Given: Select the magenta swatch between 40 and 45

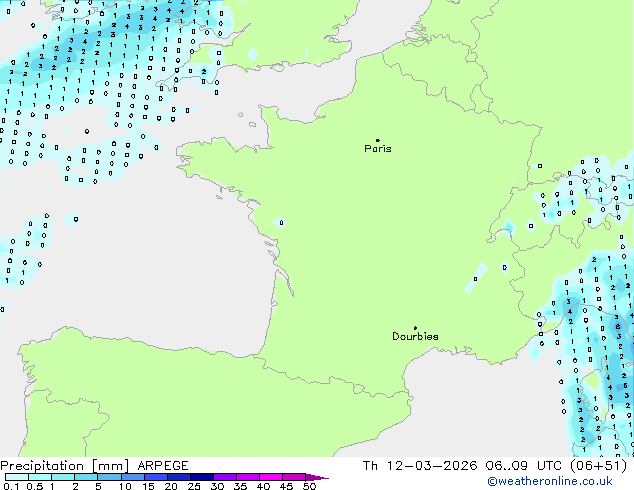Looking at the screenshot, I should (x=271, y=477).
